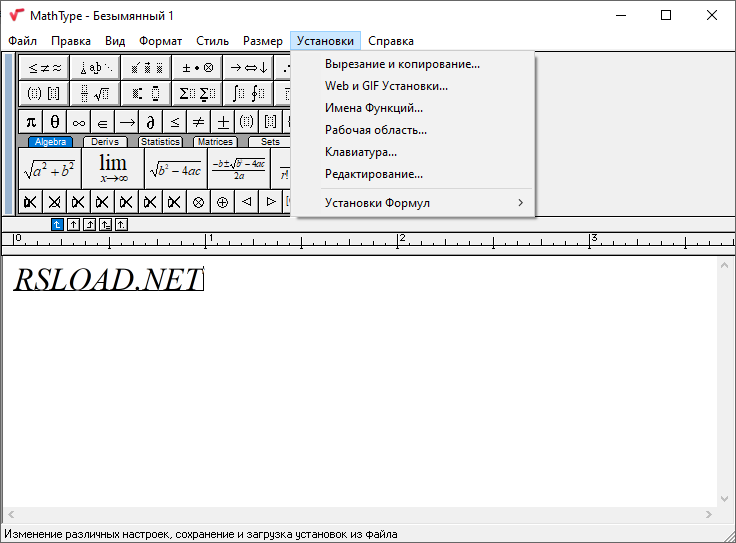This screenshot has width=736, height=543.
Task: Insert the quadratic formula expression
Action: (238, 168)
